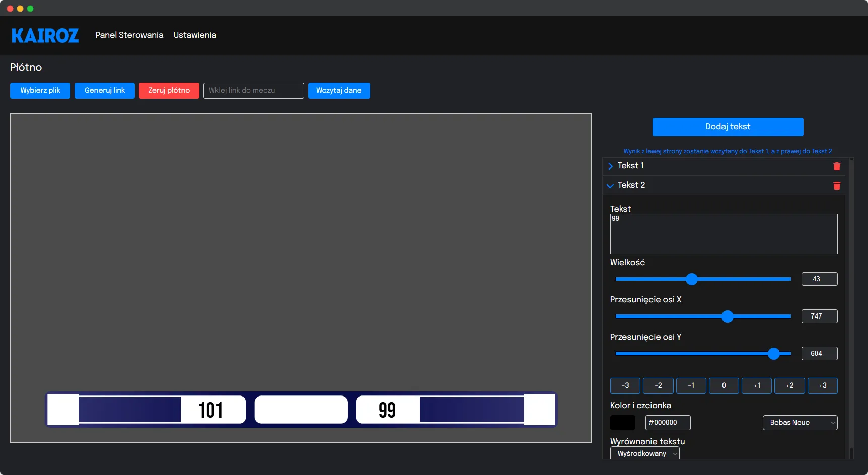Open the Wyśrodkowany alignment dropdown
The image size is (868, 475).
644,453
